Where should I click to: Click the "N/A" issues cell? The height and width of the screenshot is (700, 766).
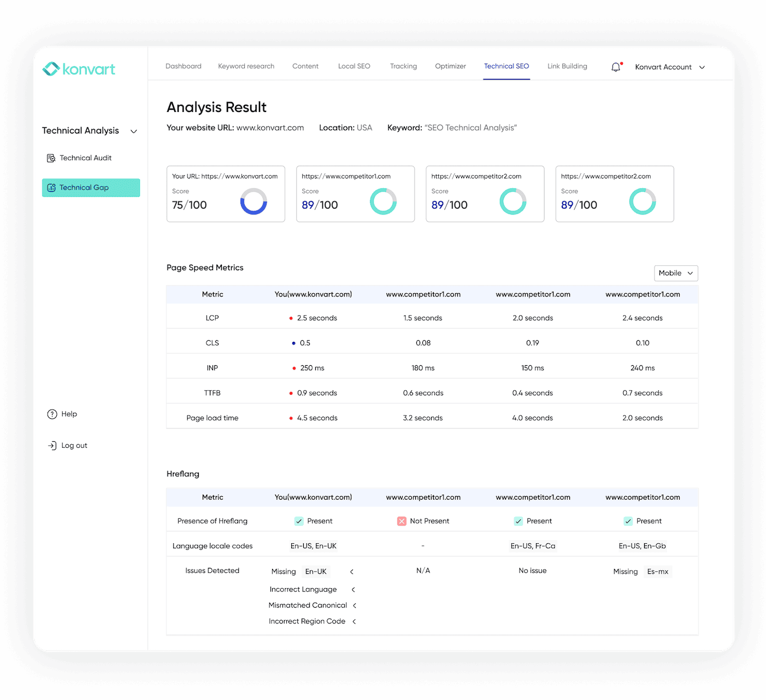[423, 571]
